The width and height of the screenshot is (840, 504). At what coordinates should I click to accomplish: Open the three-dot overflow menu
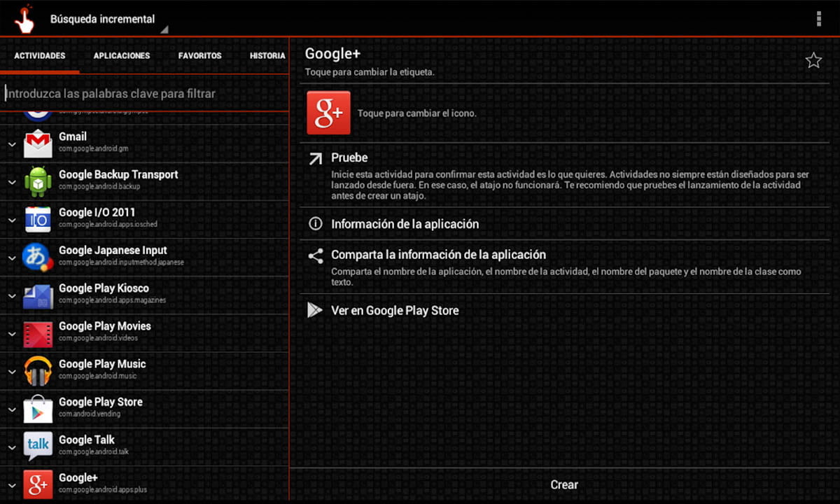pyautogui.click(x=818, y=19)
